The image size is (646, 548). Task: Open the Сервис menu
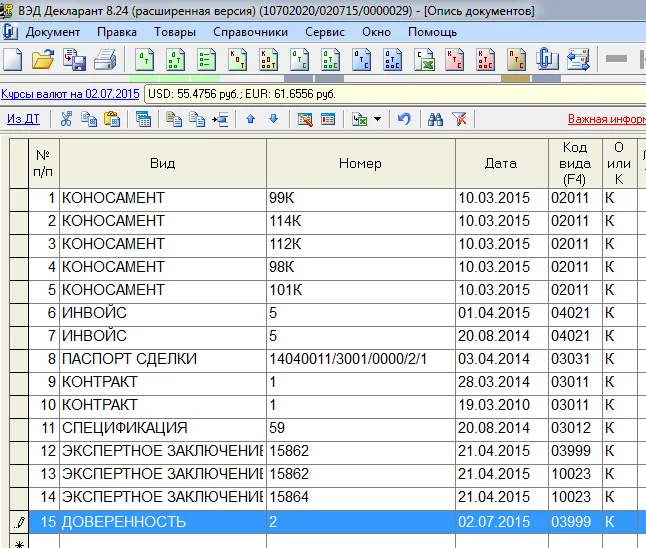pos(325,32)
